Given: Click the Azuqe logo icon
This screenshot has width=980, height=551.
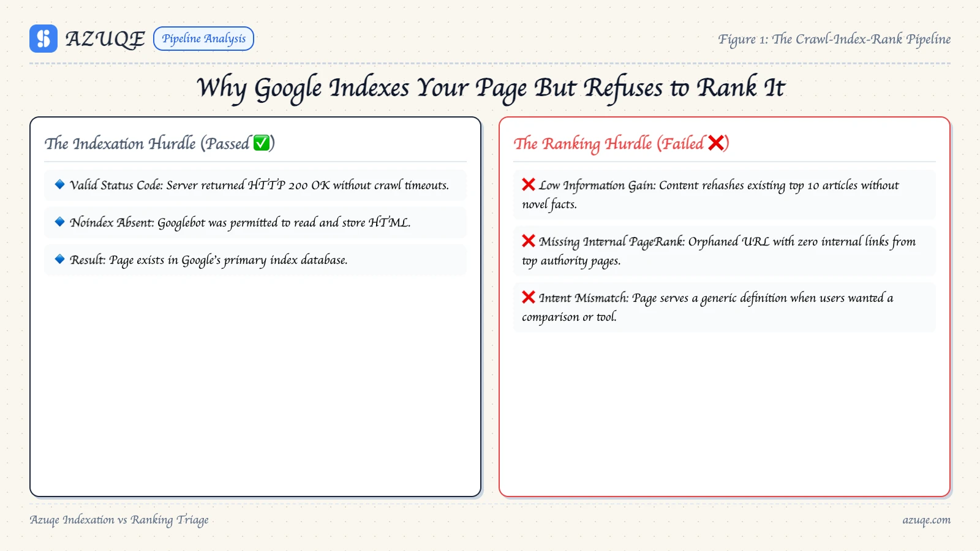Looking at the screenshot, I should pos(43,39).
